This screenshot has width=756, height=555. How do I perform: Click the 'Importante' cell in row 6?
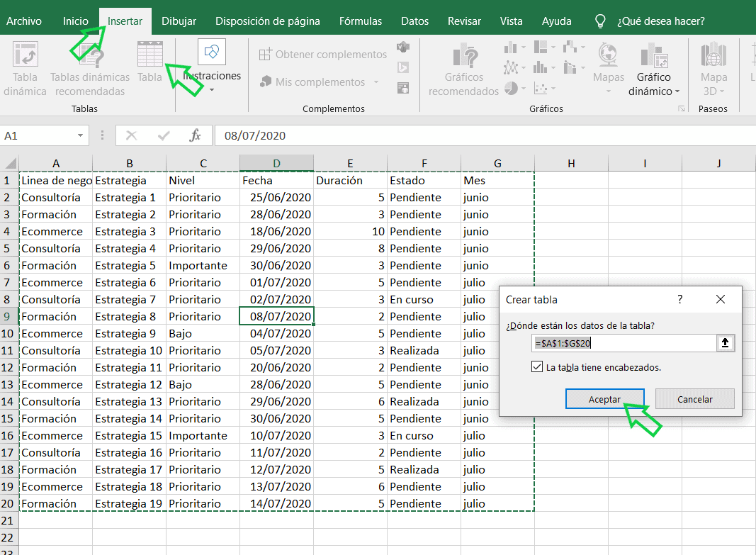[x=203, y=266]
